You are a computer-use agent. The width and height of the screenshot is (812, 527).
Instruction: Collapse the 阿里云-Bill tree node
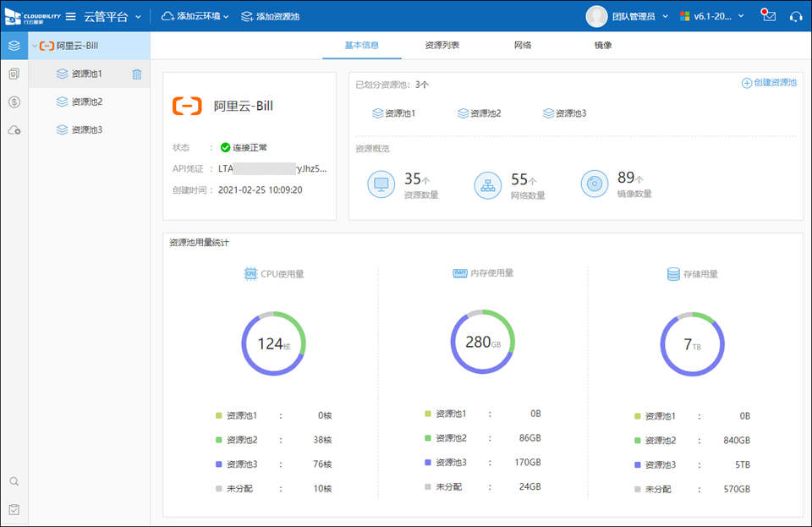pyautogui.click(x=35, y=46)
